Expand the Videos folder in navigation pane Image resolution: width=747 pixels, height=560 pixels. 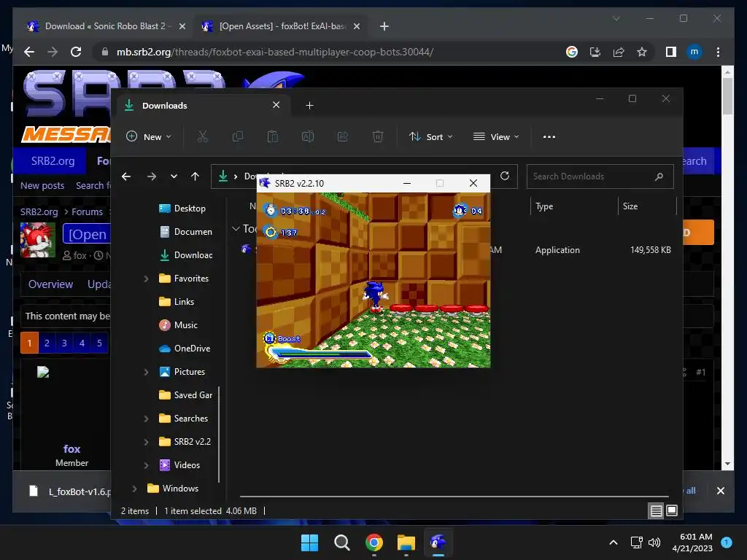[x=146, y=465]
